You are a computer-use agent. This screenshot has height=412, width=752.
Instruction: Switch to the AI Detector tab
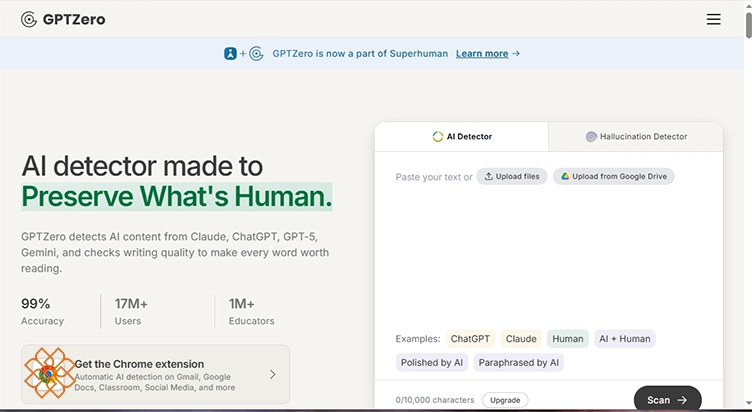tap(461, 137)
